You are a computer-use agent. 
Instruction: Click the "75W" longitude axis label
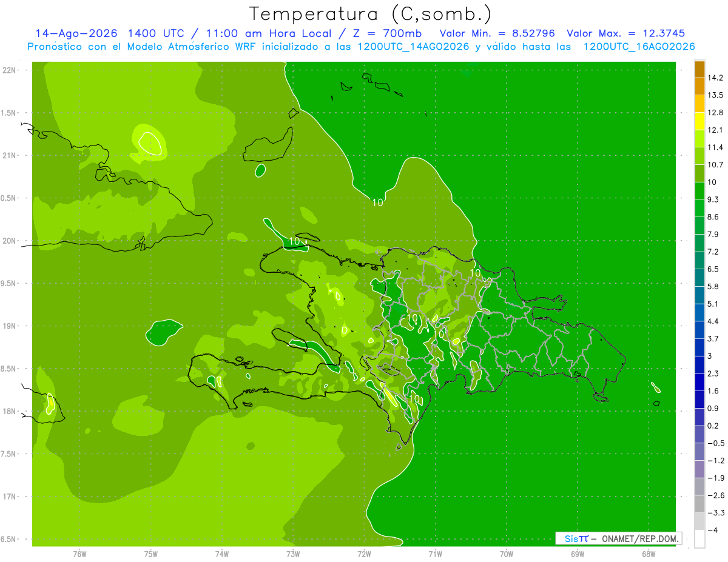tap(151, 554)
